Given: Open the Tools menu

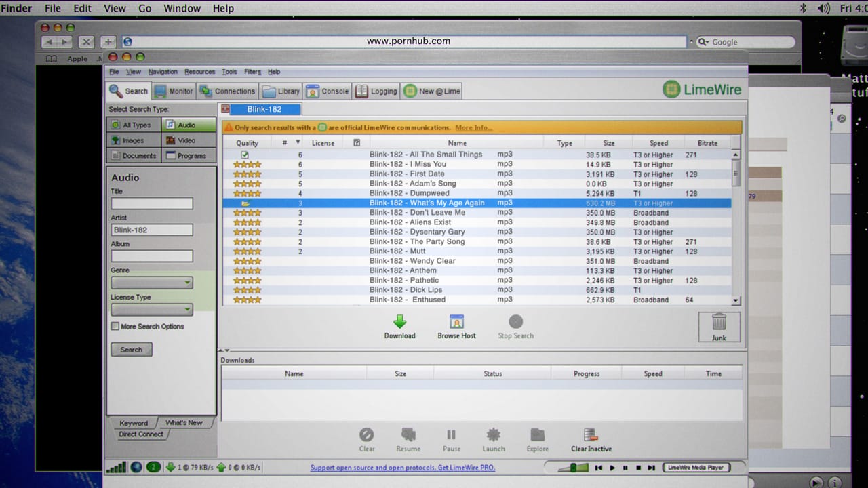Looking at the screenshot, I should click(230, 72).
